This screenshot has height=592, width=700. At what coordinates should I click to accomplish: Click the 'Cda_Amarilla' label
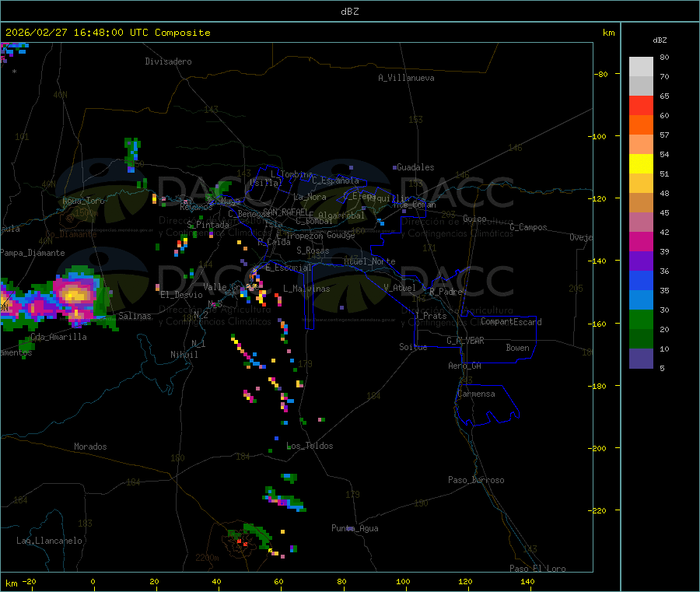tap(58, 337)
